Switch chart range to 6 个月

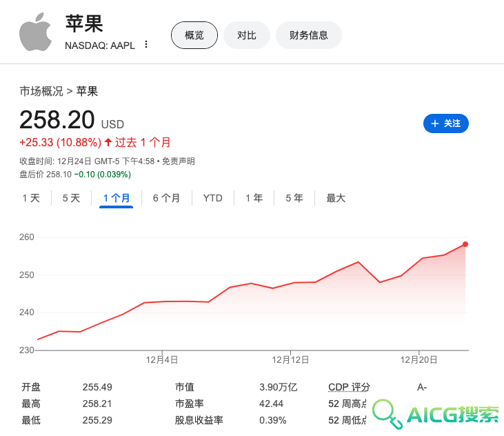click(166, 198)
